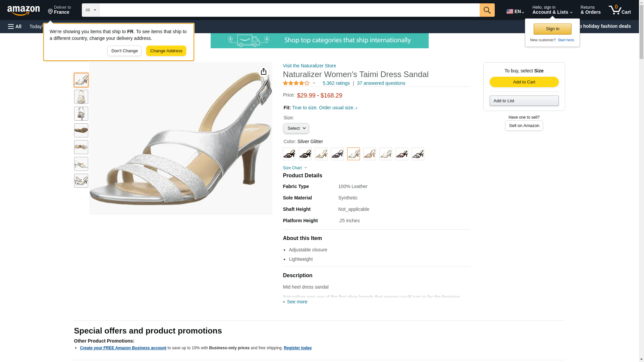Click the Amazon logo
Screen dimensions: 644x362
pos(23,10)
